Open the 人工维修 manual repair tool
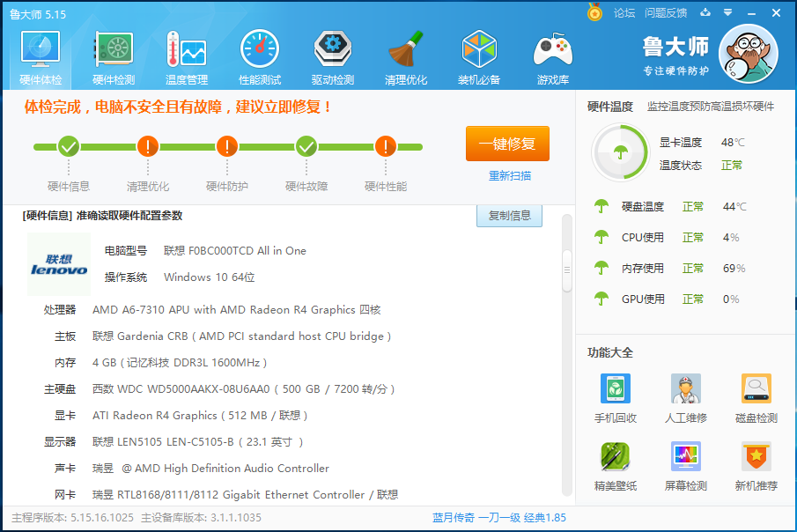This screenshot has width=797, height=532. pyautogui.click(x=686, y=398)
